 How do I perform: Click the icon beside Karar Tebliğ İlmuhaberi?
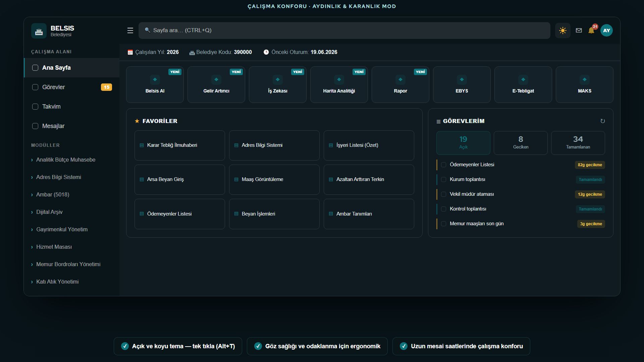142,145
